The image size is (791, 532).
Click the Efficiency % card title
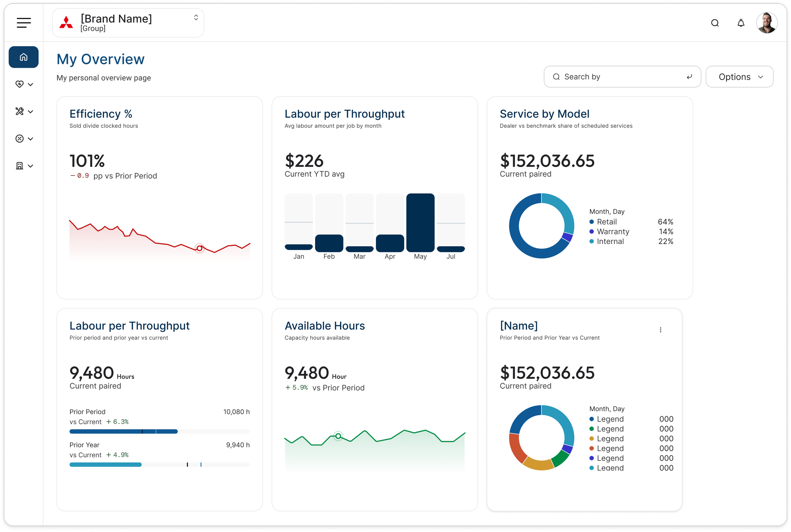[x=101, y=114]
